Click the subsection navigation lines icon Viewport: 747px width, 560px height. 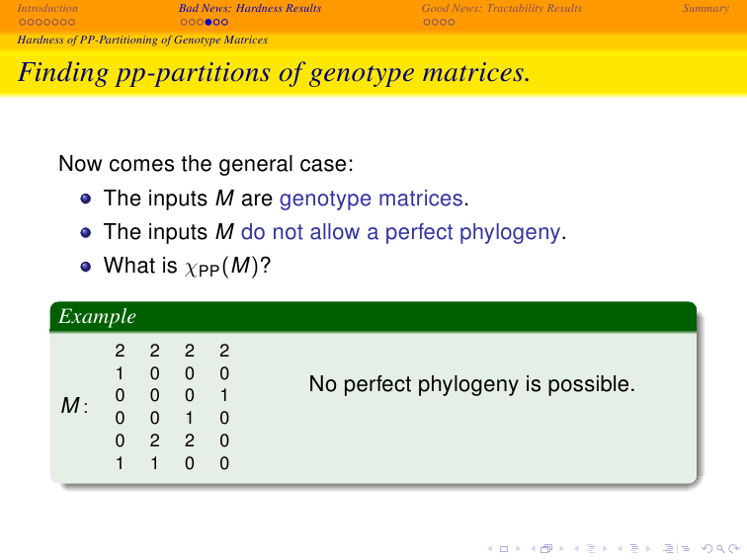pyautogui.click(x=591, y=548)
